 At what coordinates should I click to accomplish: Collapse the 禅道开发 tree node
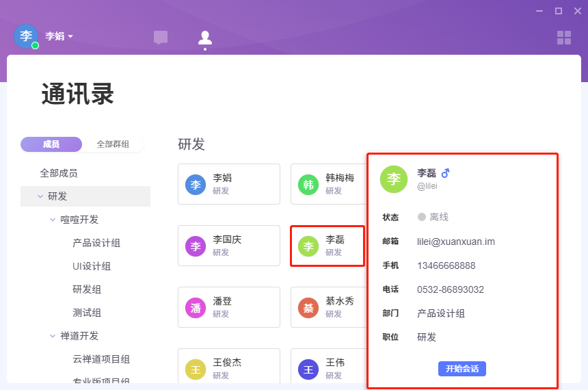coord(53,336)
